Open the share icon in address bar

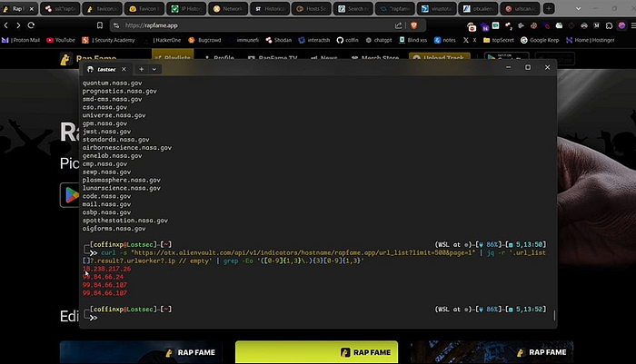(398, 25)
